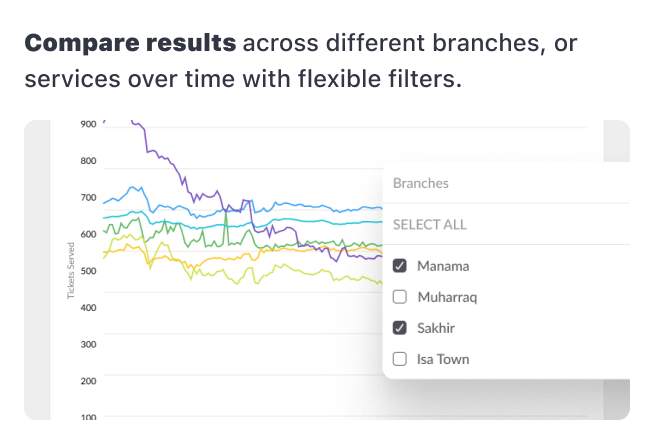Click the 100 y-axis tick label
654x444 pixels.
(x=88, y=417)
